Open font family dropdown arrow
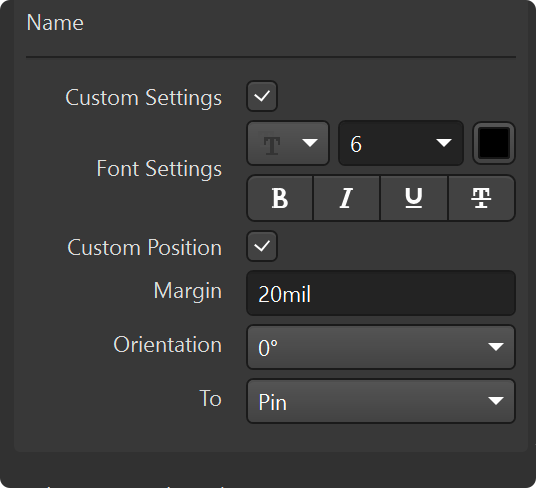The height and width of the screenshot is (488, 536). (x=310, y=143)
